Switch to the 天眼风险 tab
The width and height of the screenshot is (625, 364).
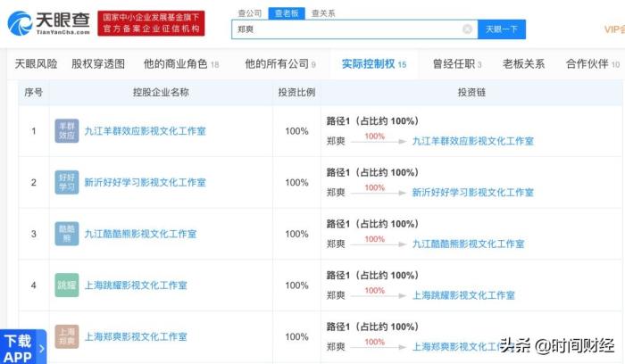coord(37,64)
